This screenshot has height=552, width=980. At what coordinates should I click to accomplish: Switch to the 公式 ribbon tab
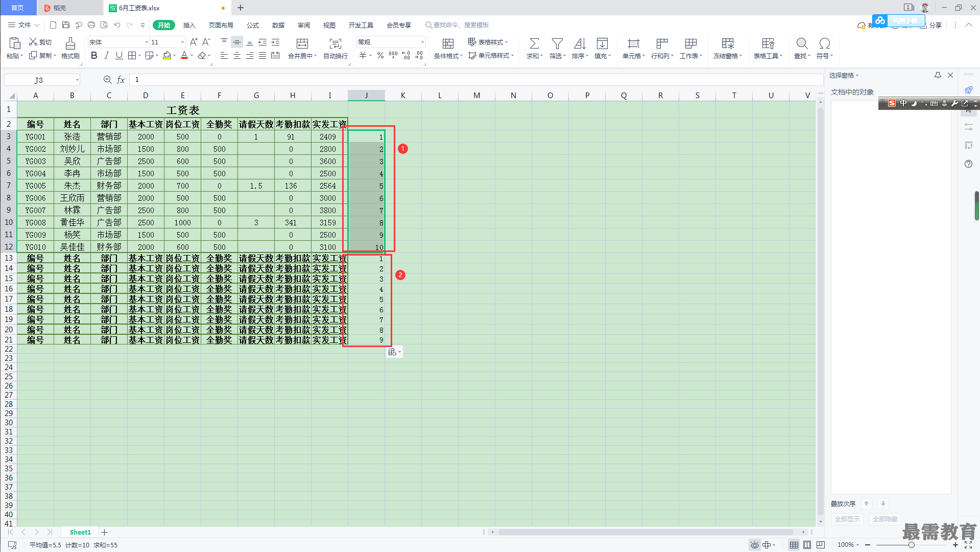coord(253,25)
